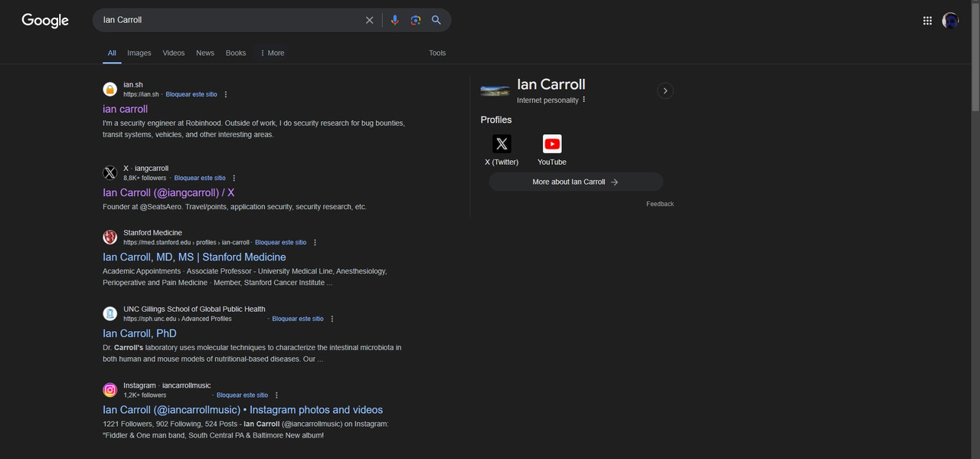Clear the search box with the X
Image resolution: width=980 pixels, height=459 pixels.
tap(369, 20)
